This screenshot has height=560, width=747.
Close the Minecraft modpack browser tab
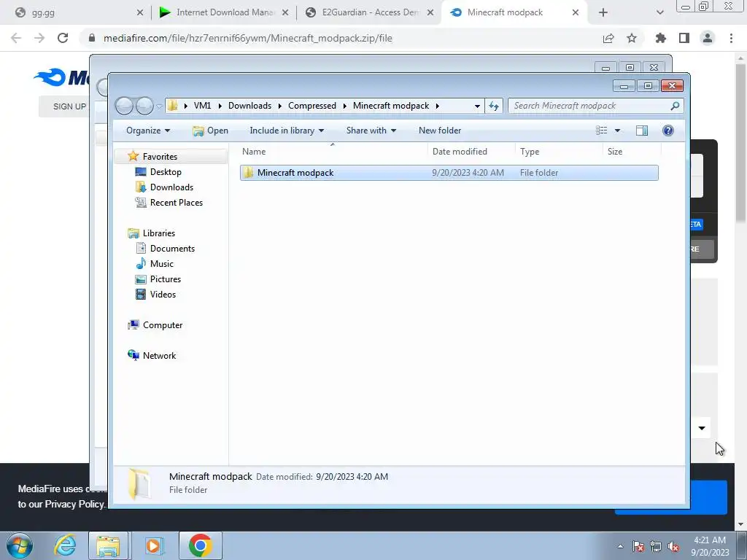pos(576,12)
